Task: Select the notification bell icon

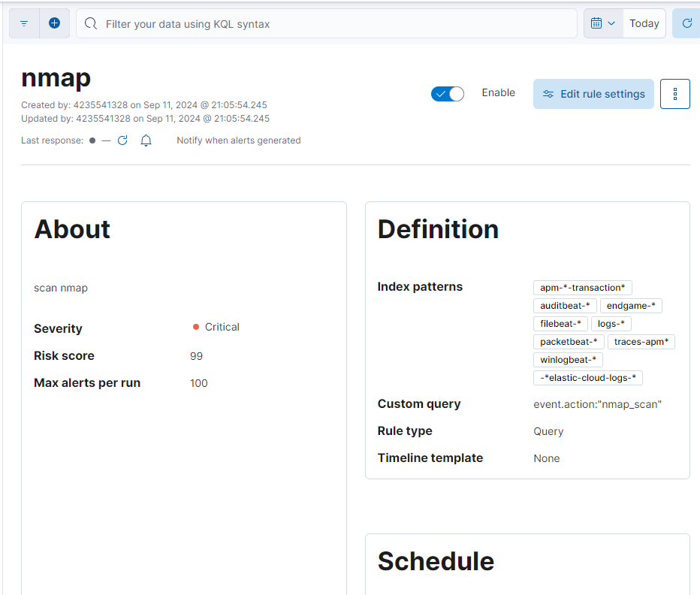Action: [x=146, y=140]
